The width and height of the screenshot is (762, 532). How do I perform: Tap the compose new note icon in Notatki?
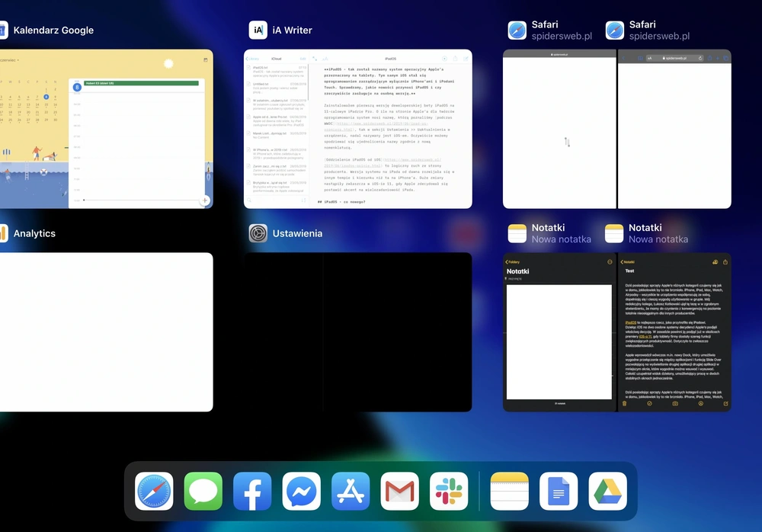pos(725,404)
